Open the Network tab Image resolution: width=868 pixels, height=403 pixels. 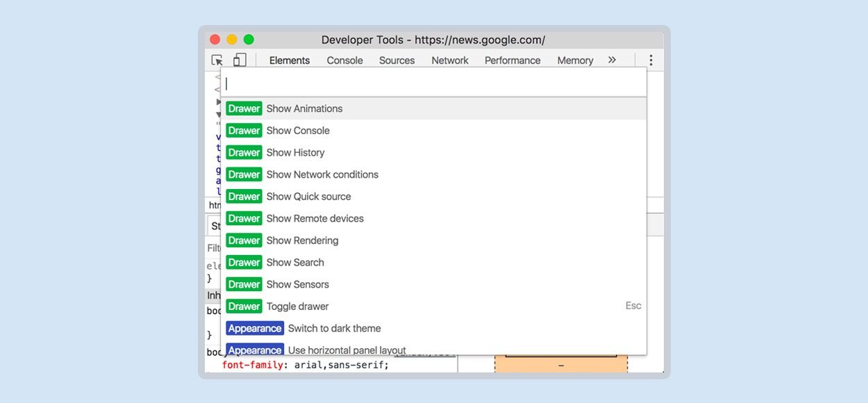(x=450, y=60)
